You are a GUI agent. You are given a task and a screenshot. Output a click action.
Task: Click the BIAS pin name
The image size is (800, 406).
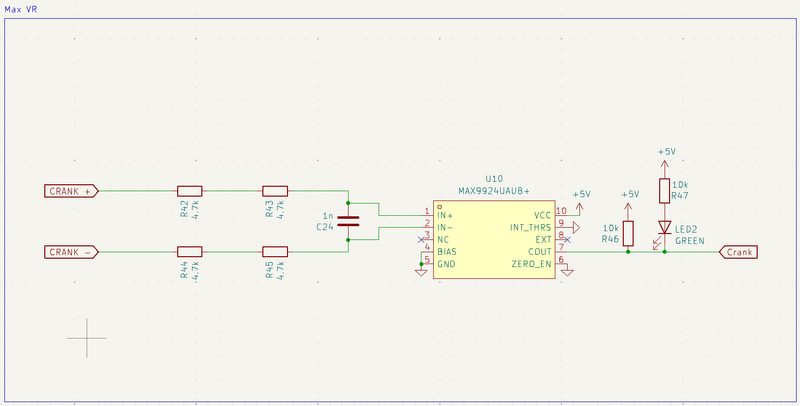click(447, 251)
